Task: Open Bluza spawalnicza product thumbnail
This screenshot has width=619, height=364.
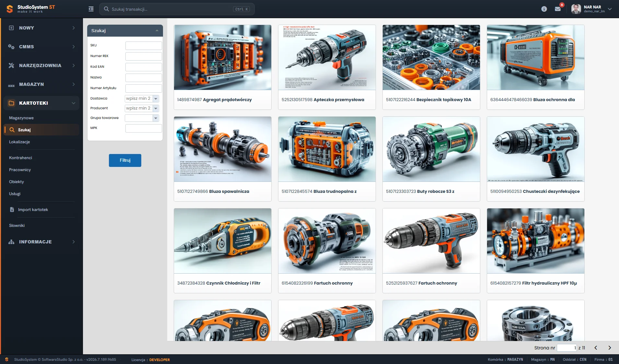Action: 223,149
